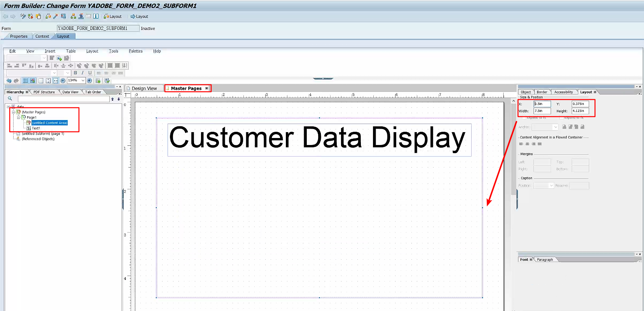Viewport: 644px width, 311px height.
Task: Collapse the Page1 node
Action: [x=18, y=117]
